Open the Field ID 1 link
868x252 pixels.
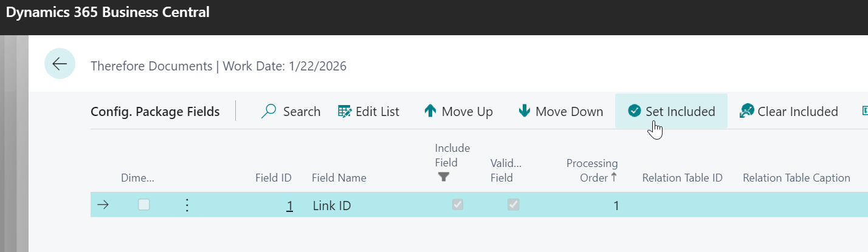point(290,206)
